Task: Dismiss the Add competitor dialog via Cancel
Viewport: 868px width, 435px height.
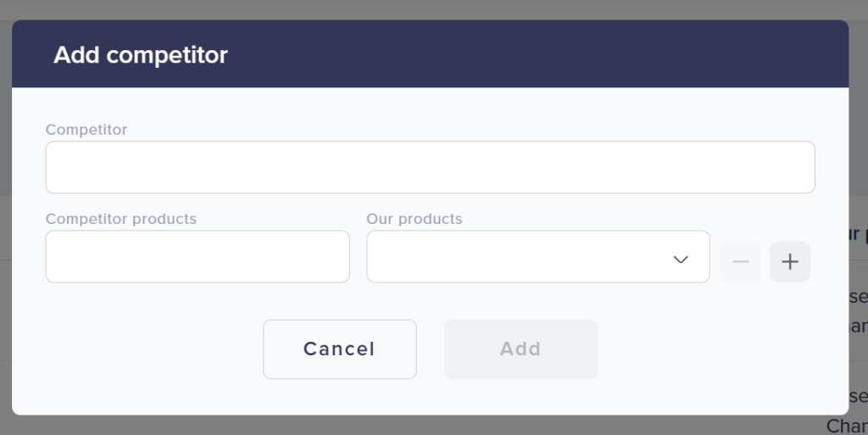Action: coord(339,349)
